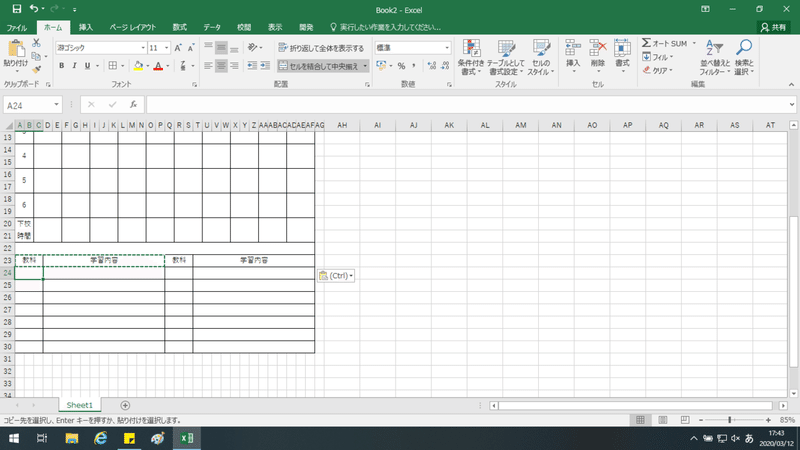Click the Insert Function fx icon
This screenshot has width=800, height=450.
(133, 105)
